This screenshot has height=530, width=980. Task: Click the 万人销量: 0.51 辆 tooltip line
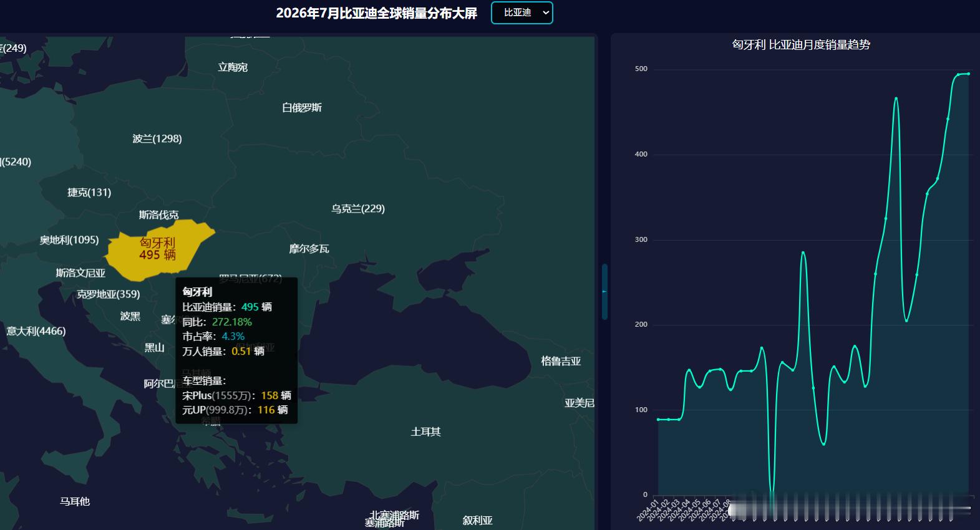(223, 351)
